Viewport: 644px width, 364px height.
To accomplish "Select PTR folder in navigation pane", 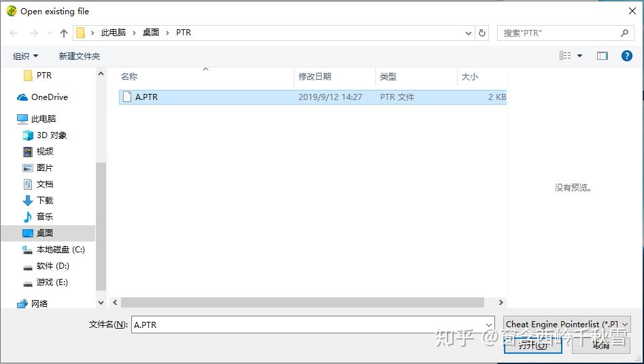I will [x=38, y=76].
